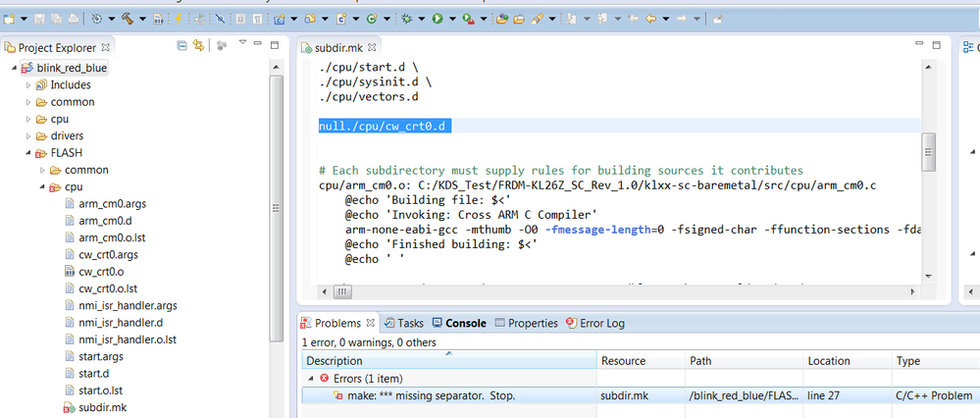This screenshot has height=418, width=980.
Task: Click the skip breakpoints icon
Action: 220,20
